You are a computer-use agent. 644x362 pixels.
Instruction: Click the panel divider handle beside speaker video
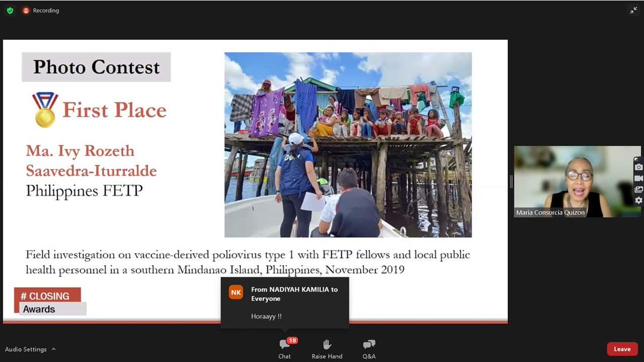coord(511,182)
